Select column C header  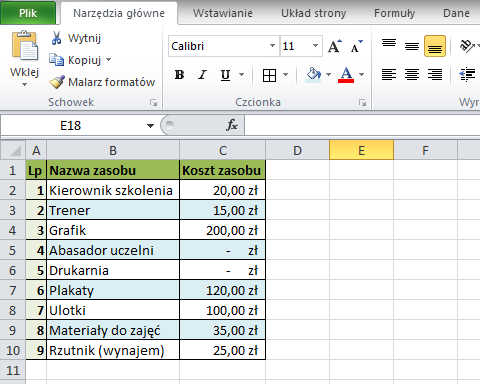(x=223, y=150)
